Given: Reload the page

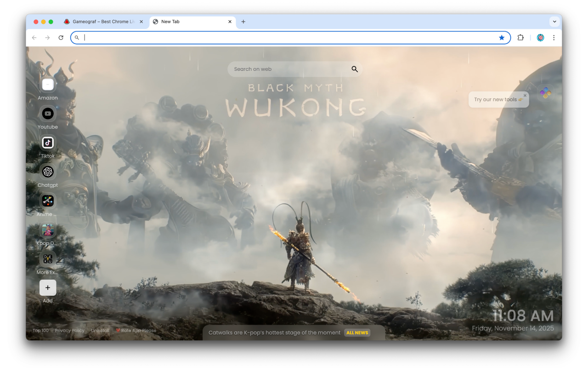Looking at the screenshot, I should pyautogui.click(x=61, y=38).
